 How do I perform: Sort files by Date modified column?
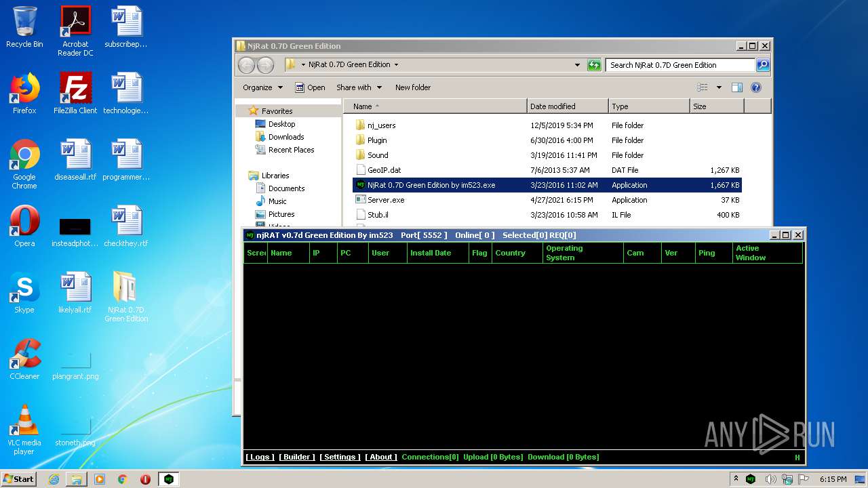coord(568,106)
